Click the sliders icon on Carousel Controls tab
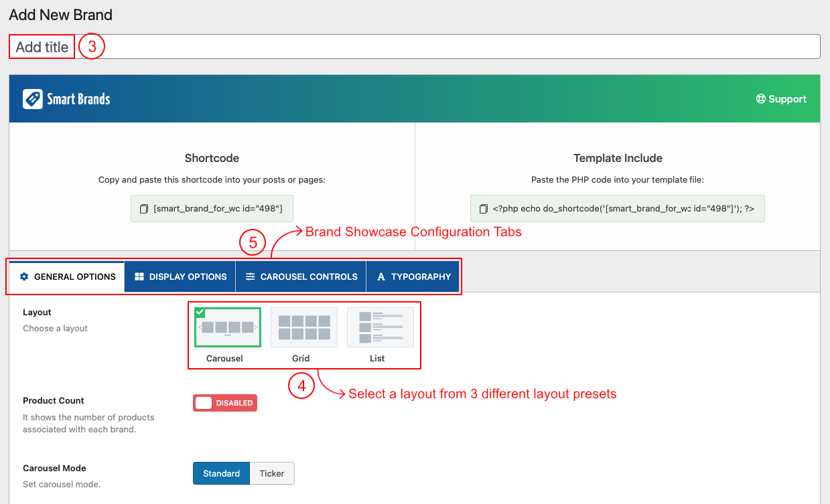This screenshot has width=830, height=504. [x=250, y=276]
